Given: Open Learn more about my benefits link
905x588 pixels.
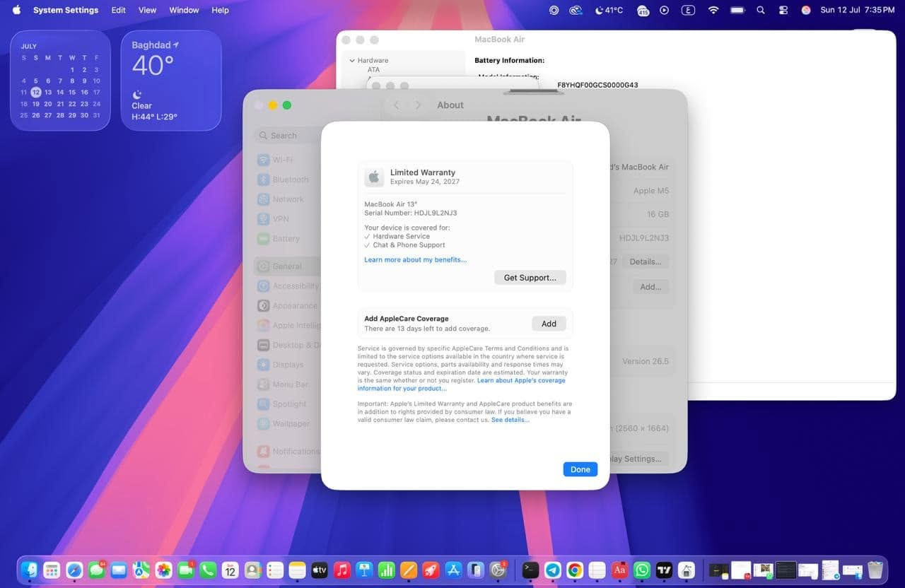Looking at the screenshot, I should (415, 259).
